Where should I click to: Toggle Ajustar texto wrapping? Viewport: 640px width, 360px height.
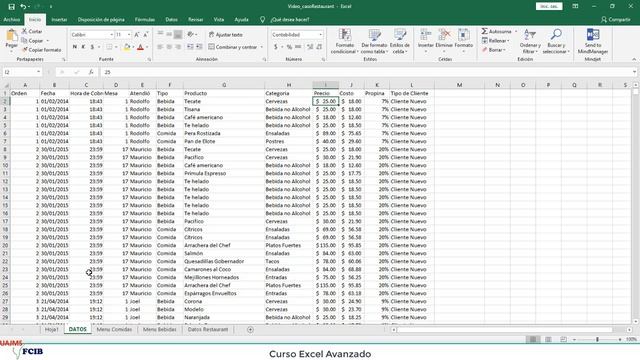(225, 35)
